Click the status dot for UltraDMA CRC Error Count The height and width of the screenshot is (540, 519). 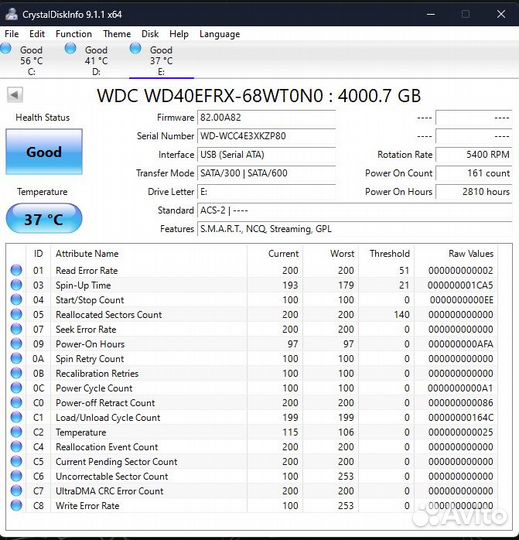coord(16,491)
